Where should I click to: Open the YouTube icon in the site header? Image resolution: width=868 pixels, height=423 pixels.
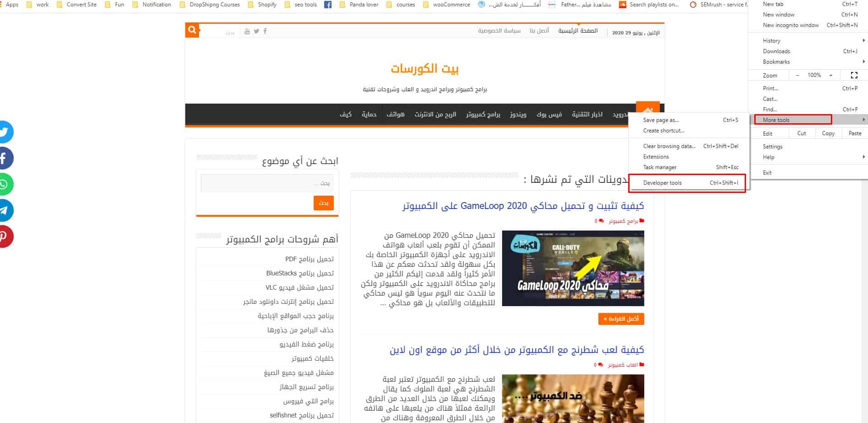(247, 31)
